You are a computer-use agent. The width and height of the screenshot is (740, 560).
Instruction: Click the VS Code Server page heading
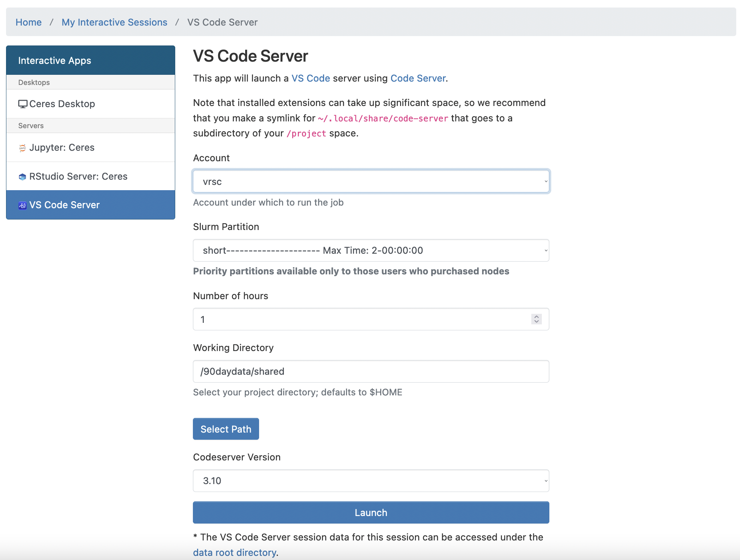pyautogui.click(x=250, y=56)
